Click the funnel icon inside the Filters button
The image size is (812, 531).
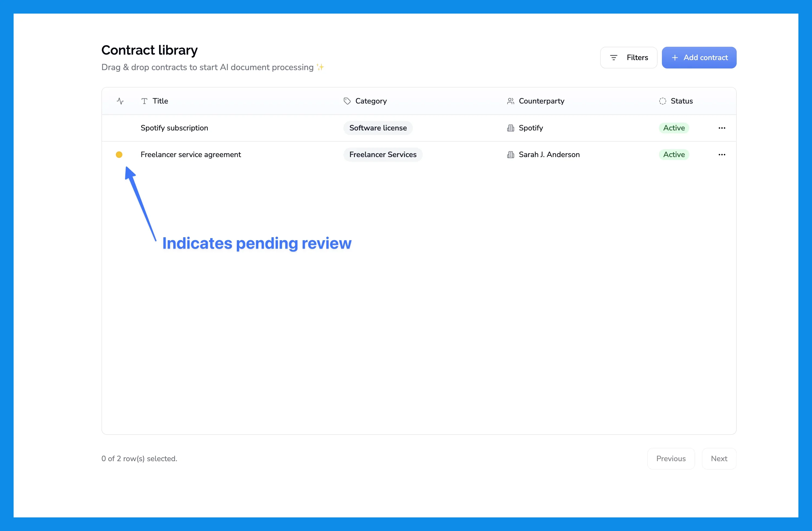pos(613,57)
